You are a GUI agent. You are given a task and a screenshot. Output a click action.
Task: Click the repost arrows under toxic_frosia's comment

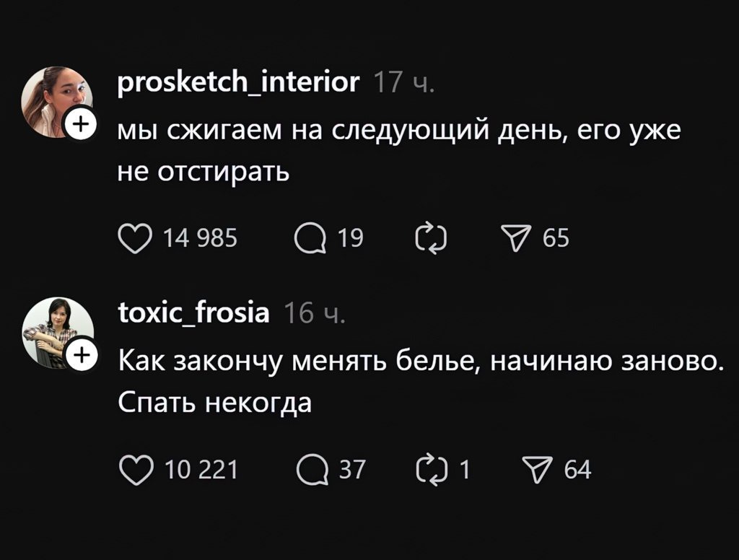[433, 469]
